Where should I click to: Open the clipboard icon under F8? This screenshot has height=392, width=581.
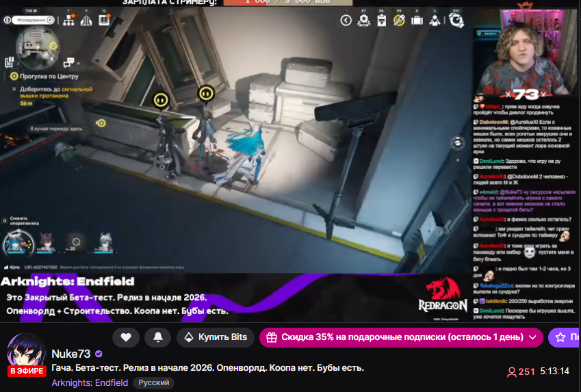[381, 21]
